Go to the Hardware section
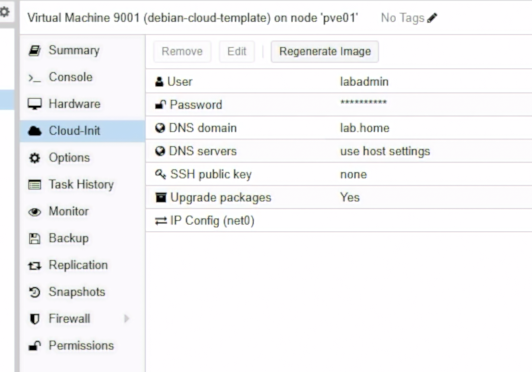Image resolution: width=532 pixels, height=372 pixels. [83, 104]
